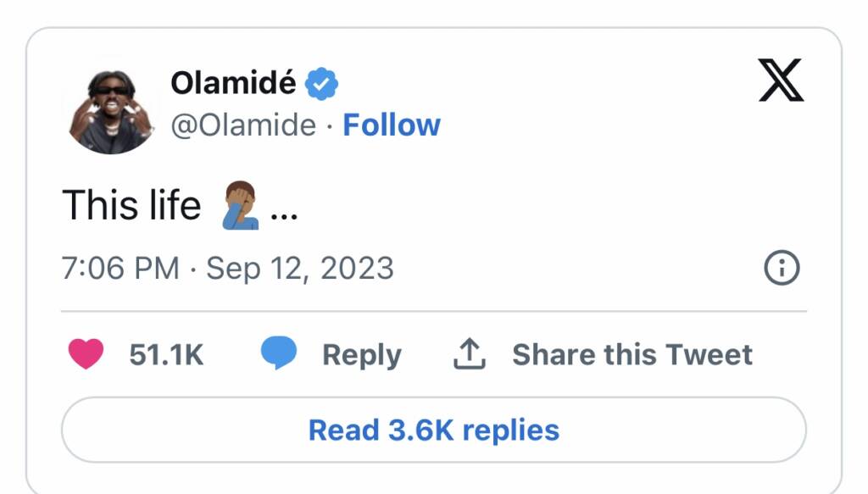The height and width of the screenshot is (494, 868).
Task: Click the share upload arrow icon
Action: 469,354
